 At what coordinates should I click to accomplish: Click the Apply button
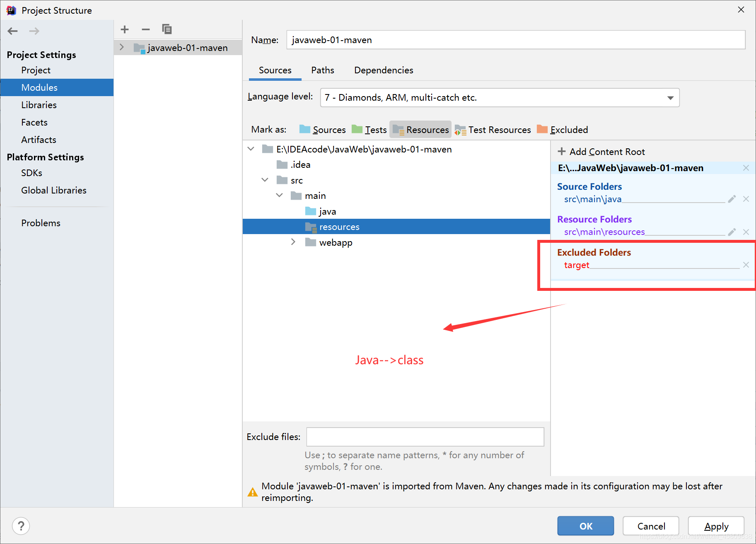pyautogui.click(x=716, y=526)
